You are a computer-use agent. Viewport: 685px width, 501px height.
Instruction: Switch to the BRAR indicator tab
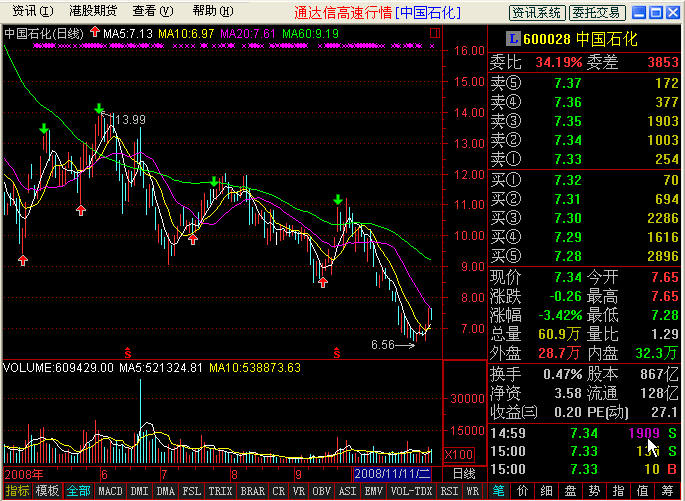point(253,491)
